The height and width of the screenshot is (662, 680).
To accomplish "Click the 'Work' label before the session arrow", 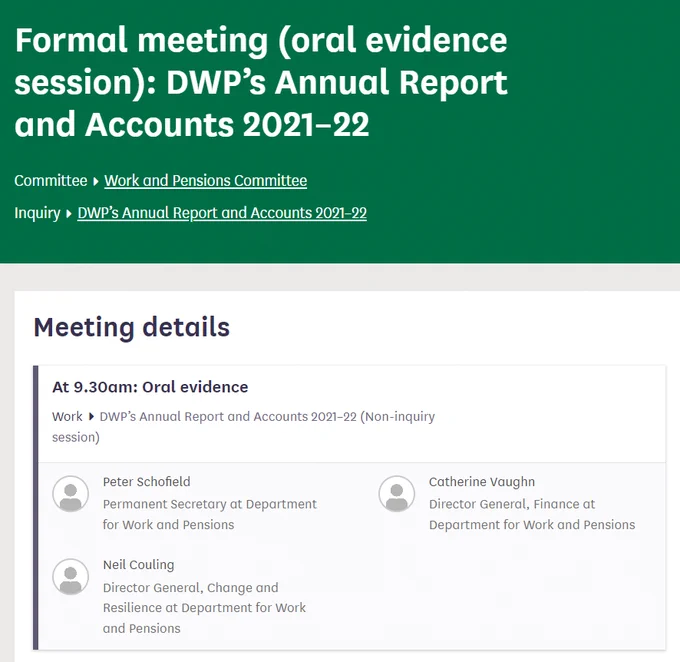I will pyautogui.click(x=67, y=416).
